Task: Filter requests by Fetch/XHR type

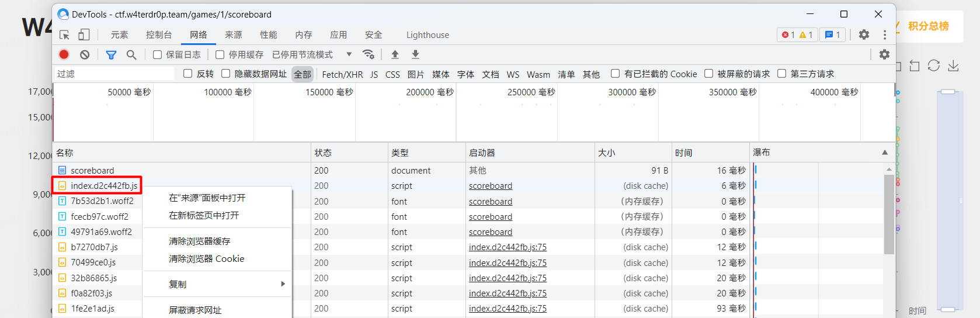Action: click(342, 74)
